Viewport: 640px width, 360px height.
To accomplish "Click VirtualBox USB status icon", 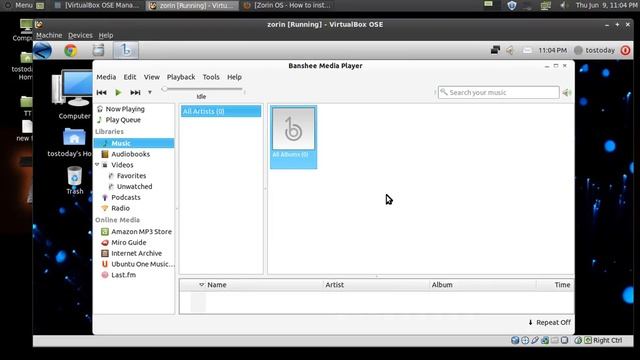I will point(535,340).
